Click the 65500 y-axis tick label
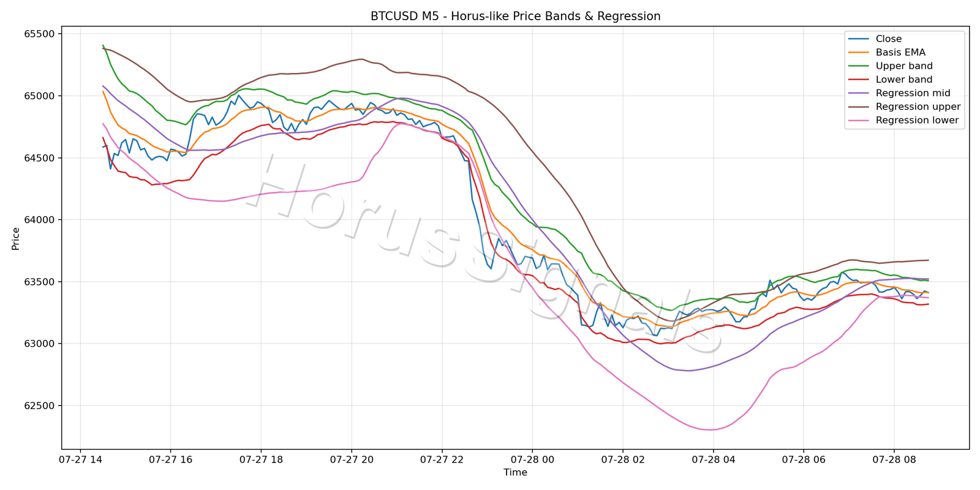The image size is (980, 490). click(40, 34)
